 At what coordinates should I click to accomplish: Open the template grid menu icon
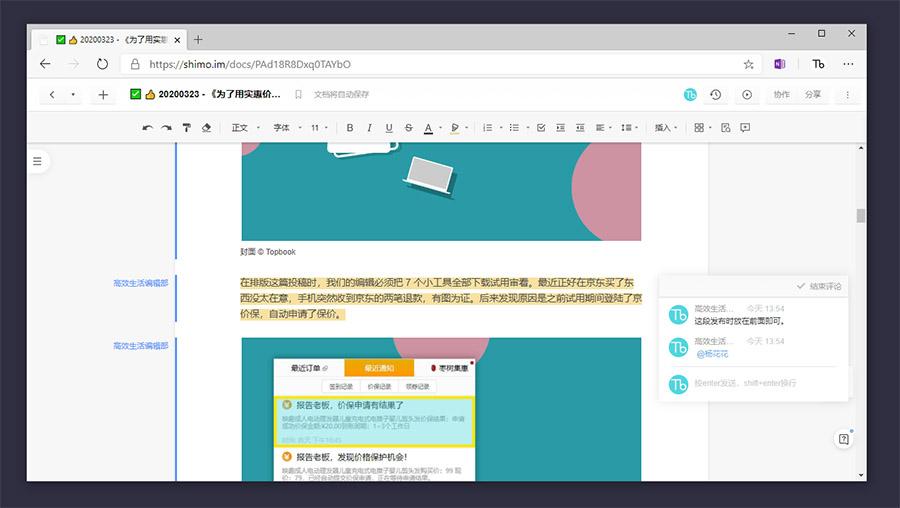[699, 128]
